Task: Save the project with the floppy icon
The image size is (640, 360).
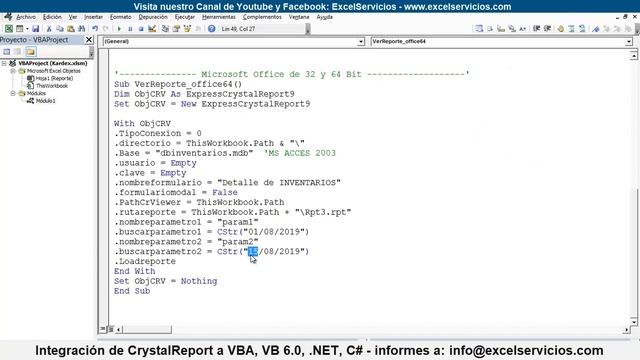Action: point(36,29)
